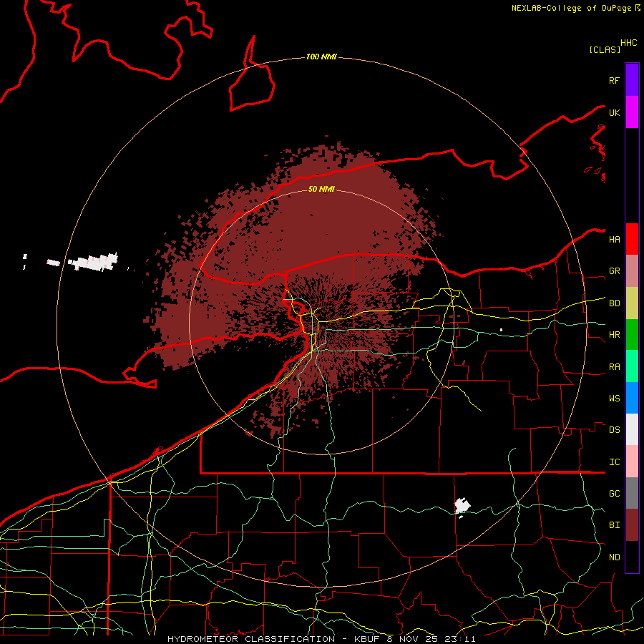644x644 pixels.
Task: Click the HR green legend swatch
Action: (x=632, y=335)
